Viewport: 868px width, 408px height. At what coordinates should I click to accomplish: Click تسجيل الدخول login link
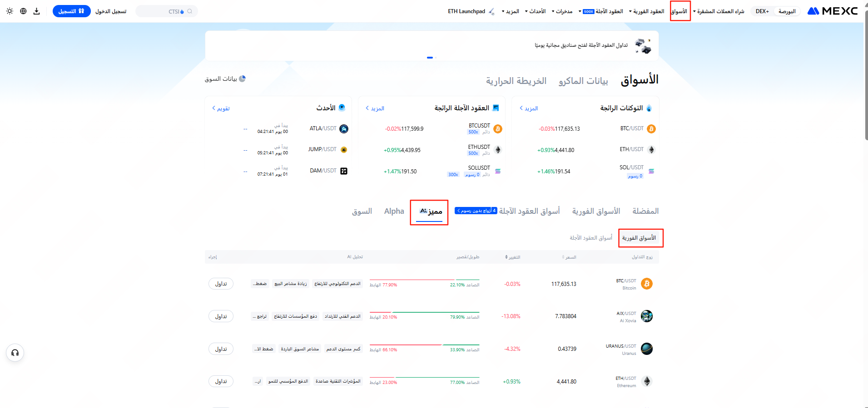click(111, 11)
